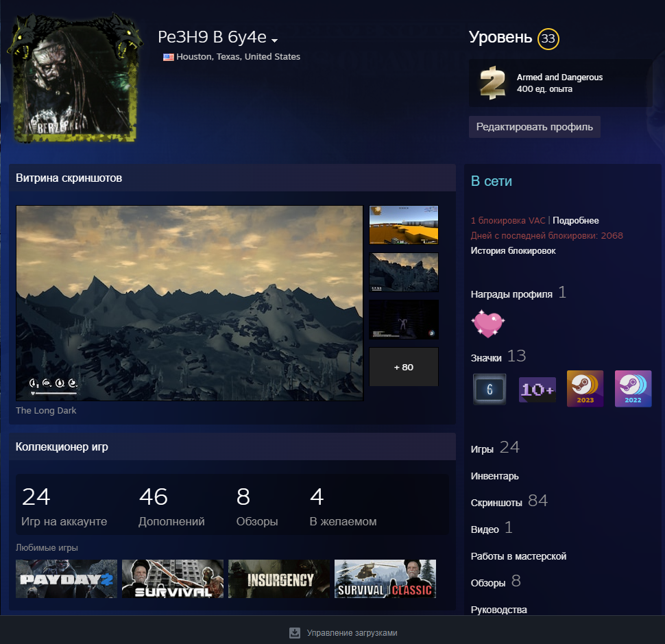Click the Houston, Texas, United States location text
The height and width of the screenshot is (644, 665).
coord(238,57)
